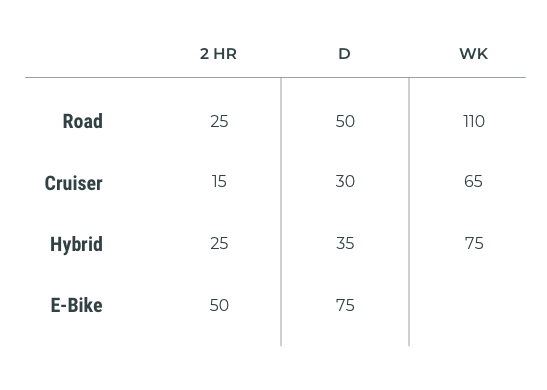Select the Hybrid row label
The width and height of the screenshot is (547, 390).
point(76,244)
